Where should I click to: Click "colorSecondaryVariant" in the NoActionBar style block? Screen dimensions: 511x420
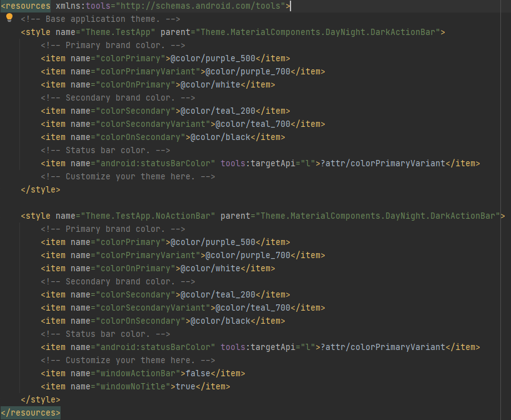(153, 308)
